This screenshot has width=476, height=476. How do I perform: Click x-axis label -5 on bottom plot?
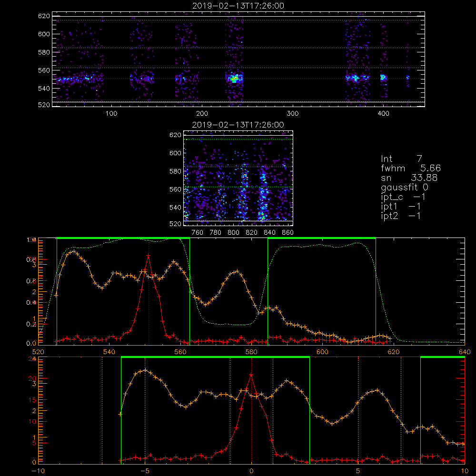145,471
